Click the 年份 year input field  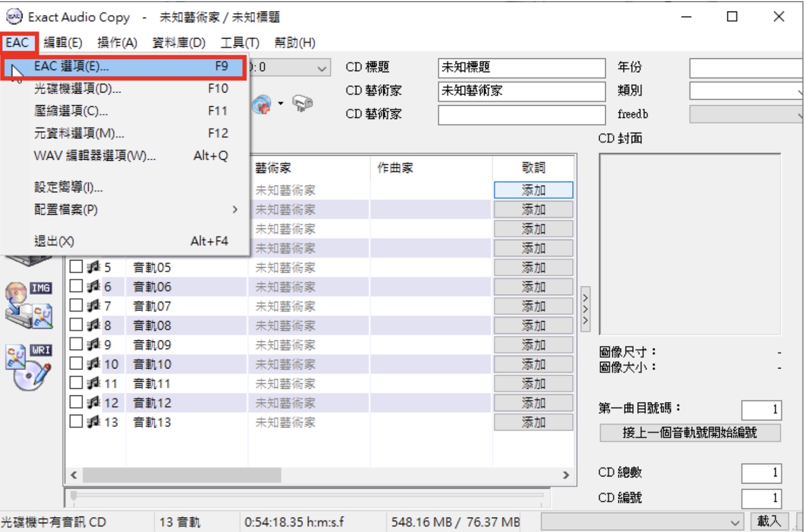(x=746, y=68)
